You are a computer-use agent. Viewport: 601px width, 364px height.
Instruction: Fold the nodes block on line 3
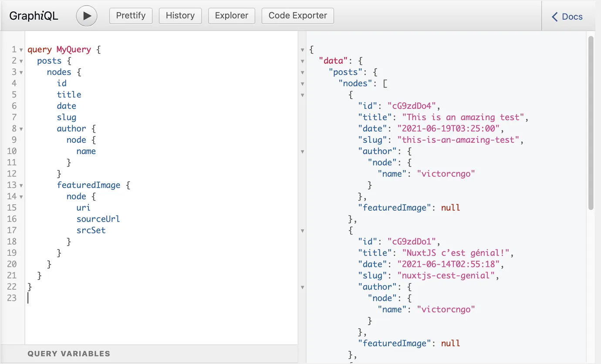click(21, 72)
